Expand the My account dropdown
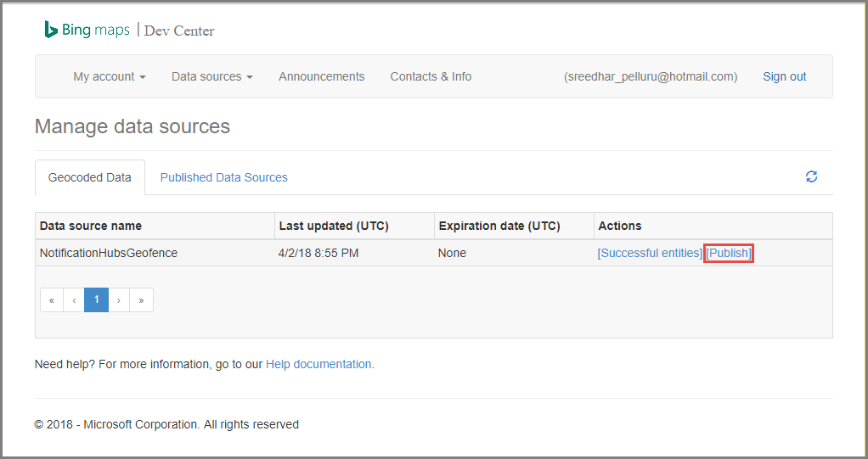The height and width of the screenshot is (459, 868). tap(109, 76)
